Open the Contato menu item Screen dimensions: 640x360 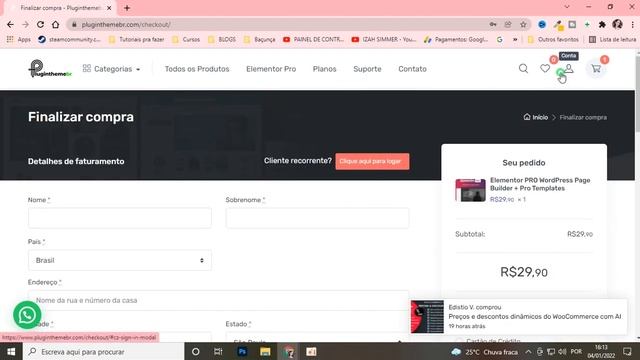(412, 69)
